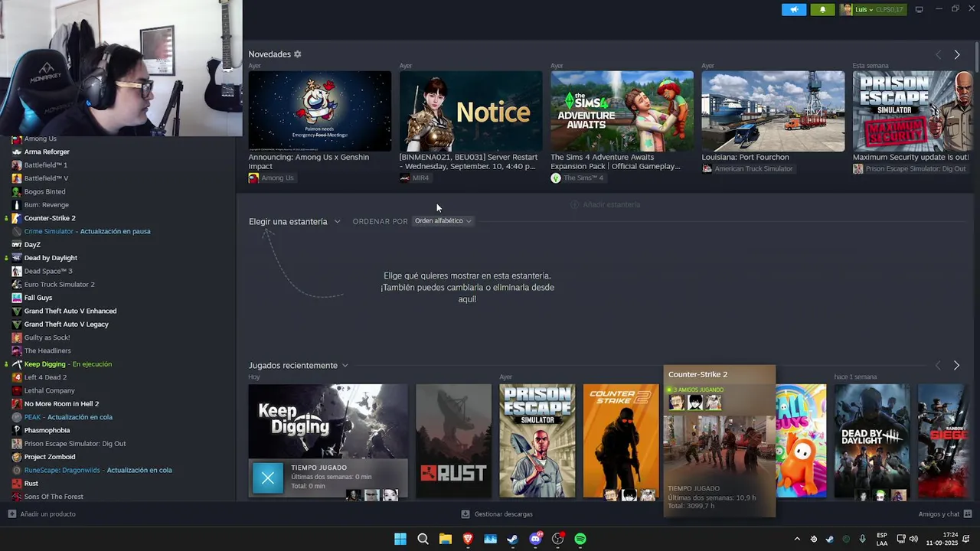Select Prison Escape Simulator: Dig Out entry
Image resolution: width=980 pixels, height=551 pixels.
click(x=75, y=443)
